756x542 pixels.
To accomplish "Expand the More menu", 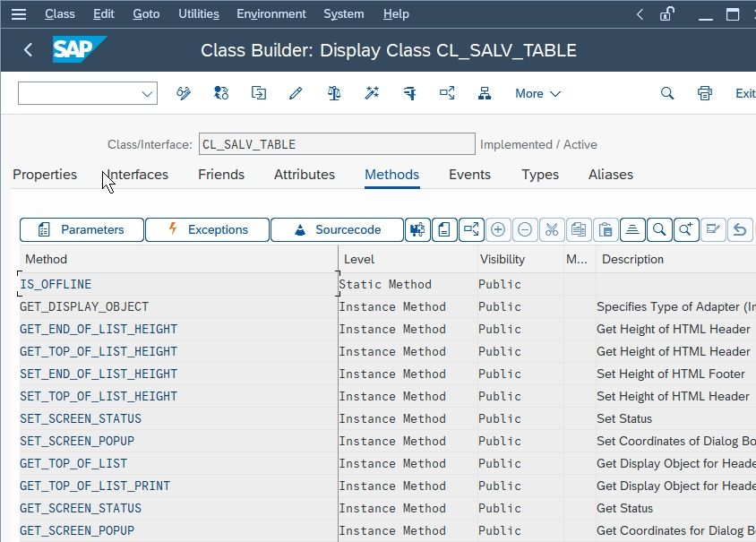I will click(x=537, y=93).
